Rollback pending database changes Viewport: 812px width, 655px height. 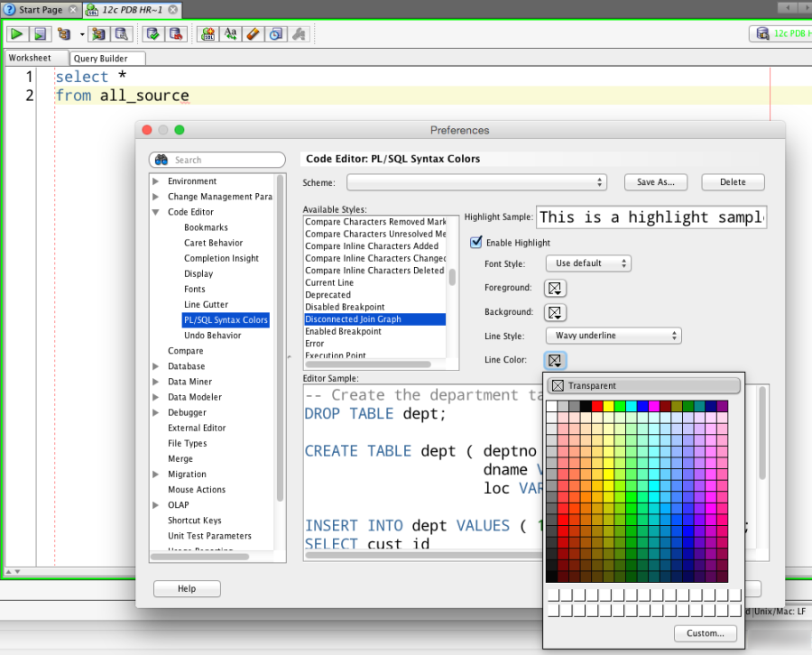[x=177, y=33]
